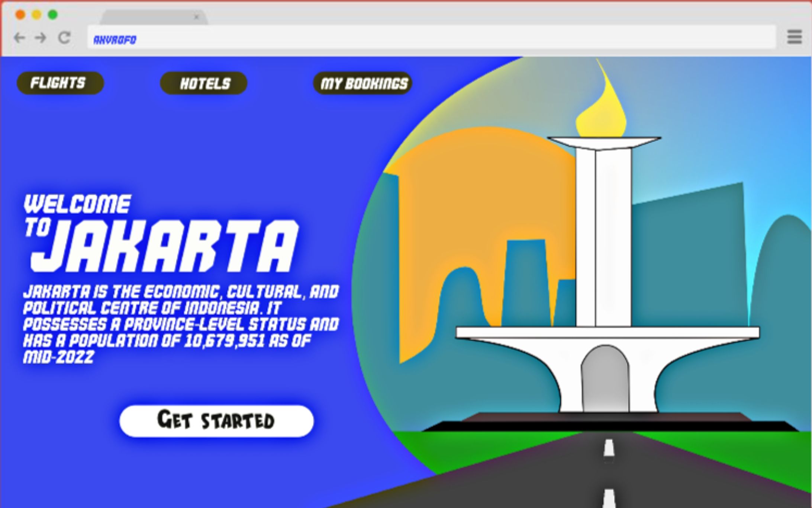Click the Jakarta description paragraph
The width and height of the screenshot is (812, 508).
(181, 324)
